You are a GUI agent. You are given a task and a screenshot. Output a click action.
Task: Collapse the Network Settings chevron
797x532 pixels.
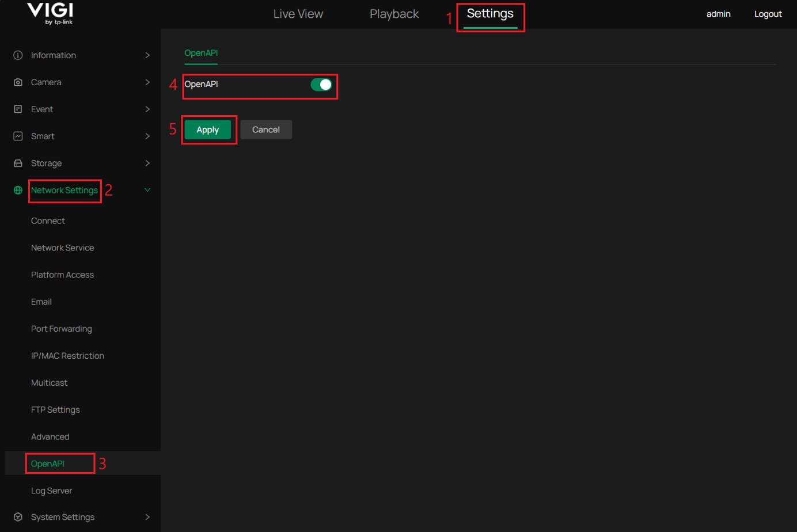147,190
